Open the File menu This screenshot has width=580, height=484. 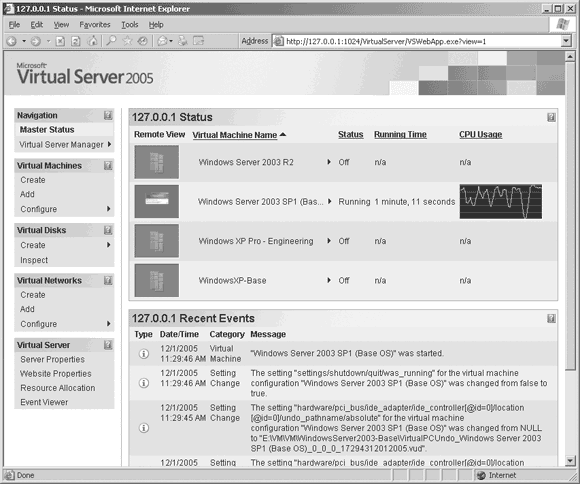click(14, 25)
